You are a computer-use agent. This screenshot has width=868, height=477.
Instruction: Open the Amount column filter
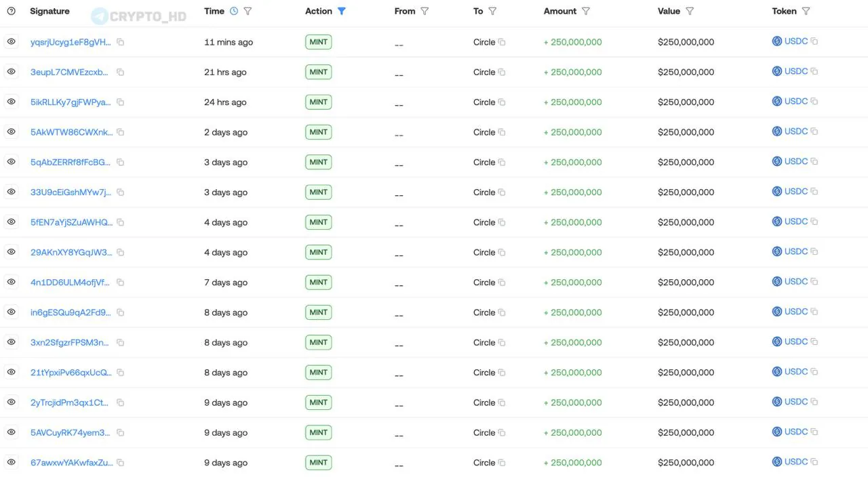tap(586, 11)
